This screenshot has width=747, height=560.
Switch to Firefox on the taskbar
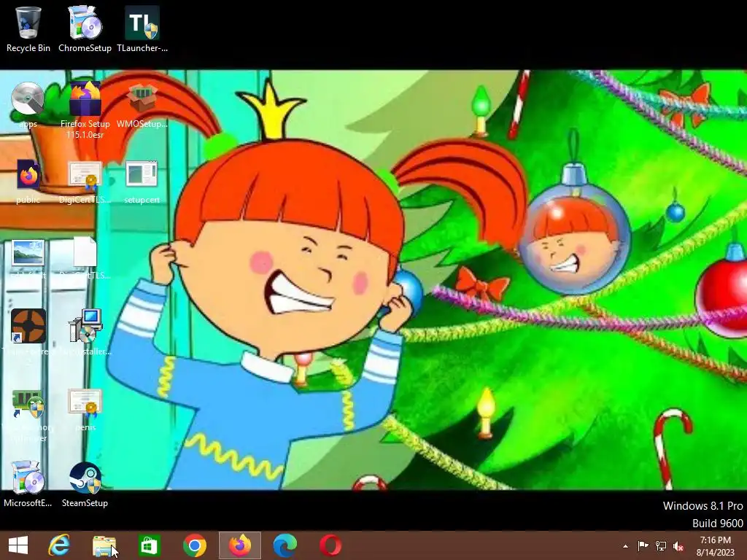pyautogui.click(x=239, y=545)
